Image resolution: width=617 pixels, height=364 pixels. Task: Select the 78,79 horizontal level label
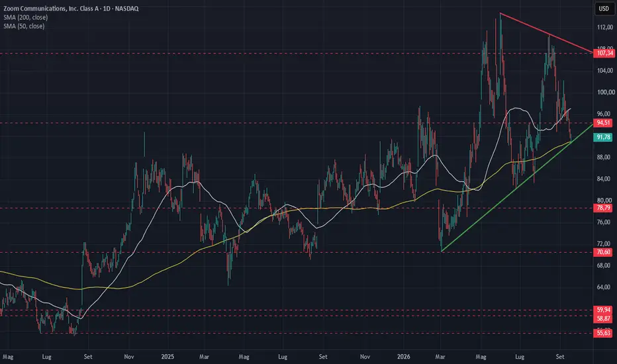click(603, 208)
